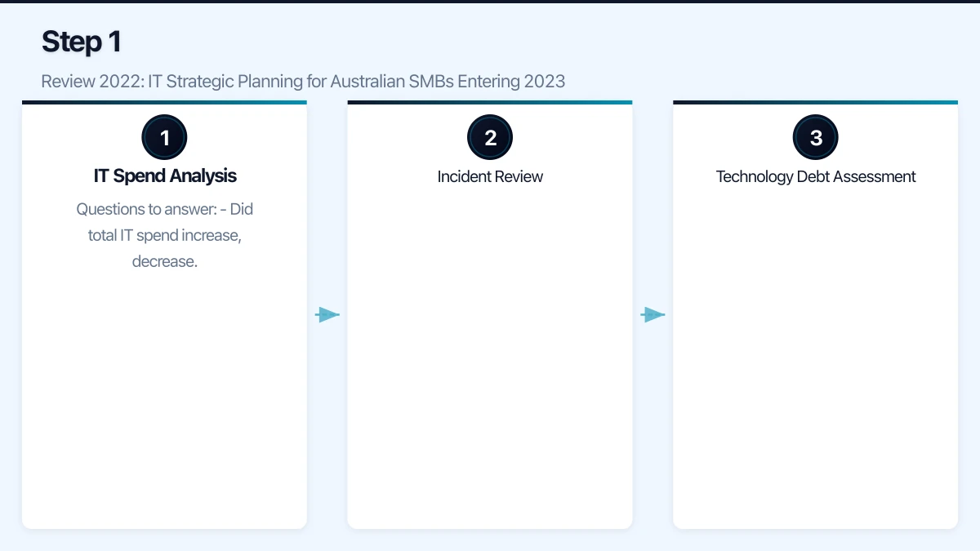This screenshot has height=551, width=980.
Task: Click the Review 2022 subtitle text
Action: pyautogui.click(x=303, y=82)
